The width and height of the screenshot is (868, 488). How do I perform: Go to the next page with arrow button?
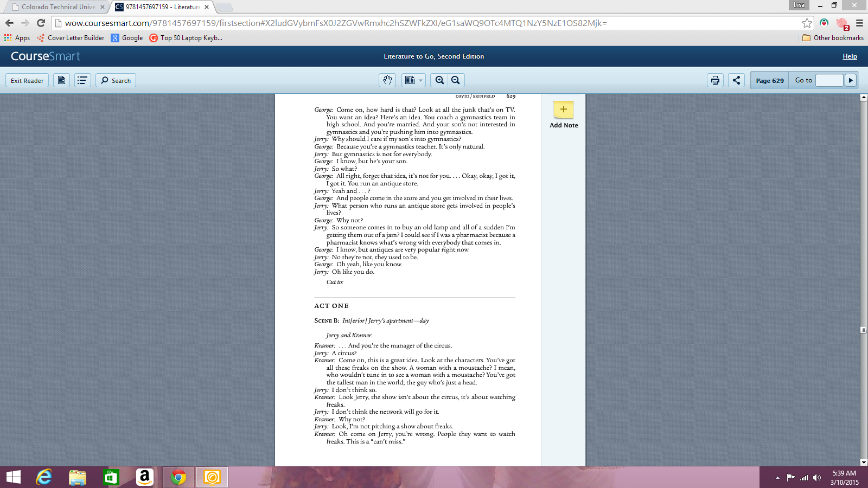pos(851,80)
